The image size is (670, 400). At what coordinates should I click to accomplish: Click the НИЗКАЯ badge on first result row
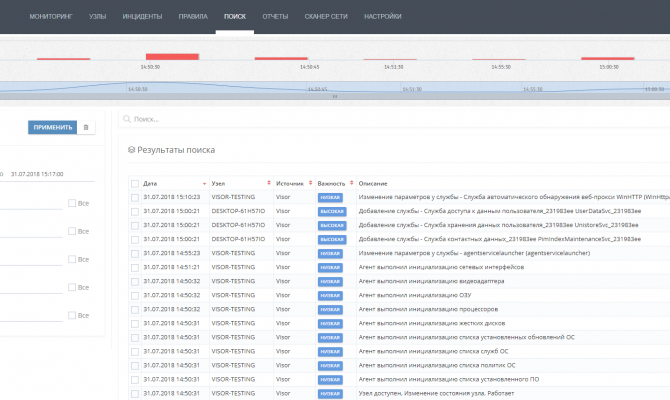(x=330, y=197)
